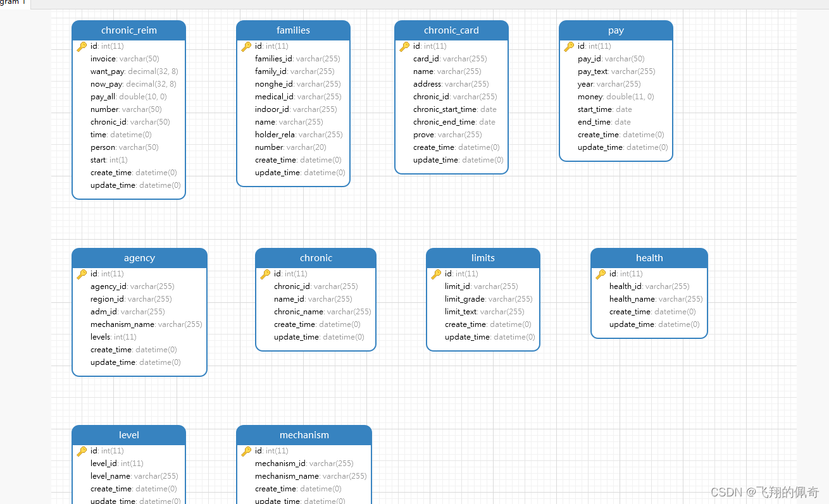This screenshot has height=504, width=829.
Task: Click the card_id field in chronic_card
Action: point(450,59)
